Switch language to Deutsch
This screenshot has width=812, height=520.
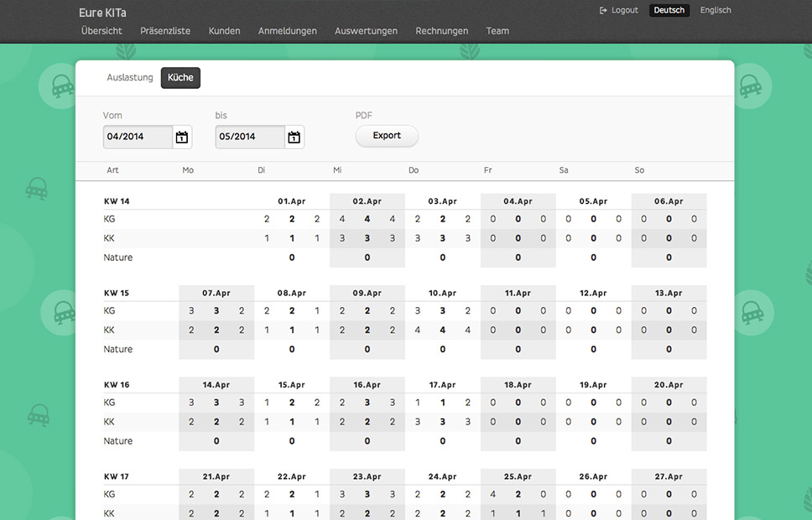click(669, 11)
